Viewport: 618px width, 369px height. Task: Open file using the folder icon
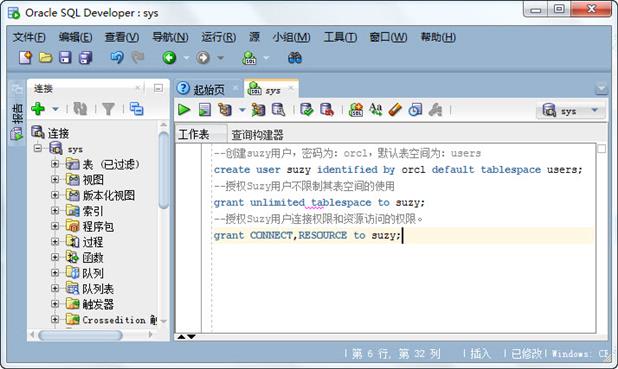tap(46, 58)
